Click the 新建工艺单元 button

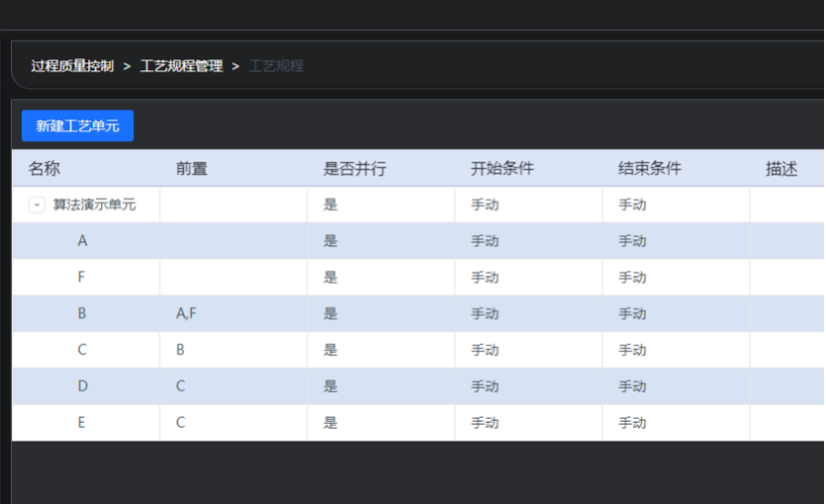[77, 126]
